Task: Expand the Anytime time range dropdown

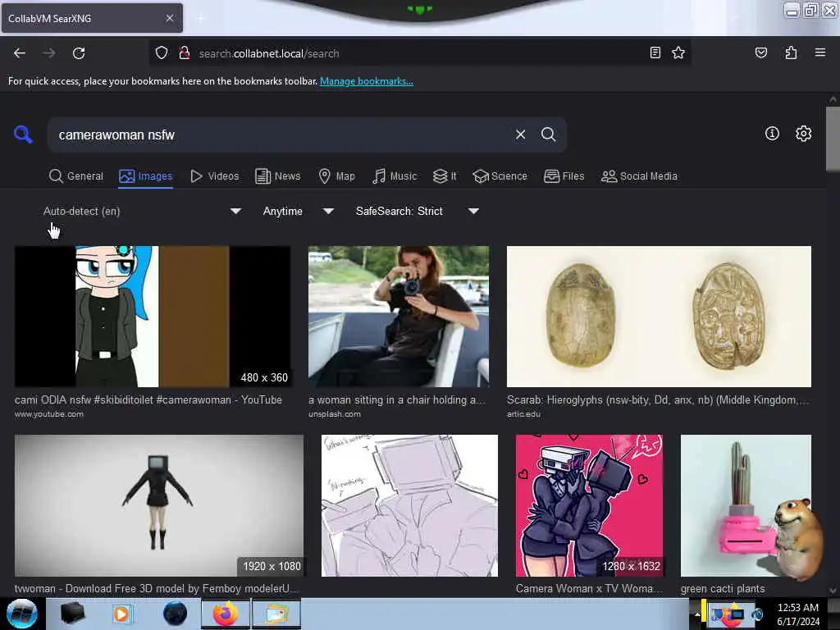Action: coord(299,211)
